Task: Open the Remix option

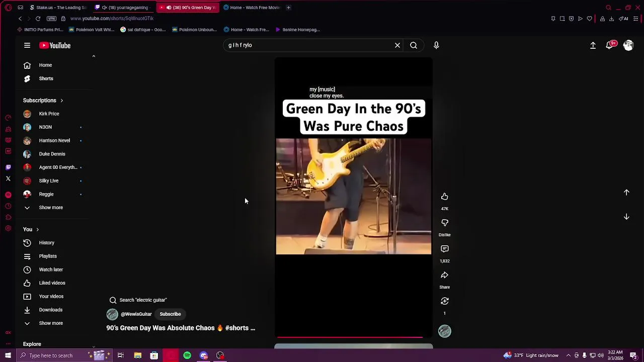Action: coord(445,301)
